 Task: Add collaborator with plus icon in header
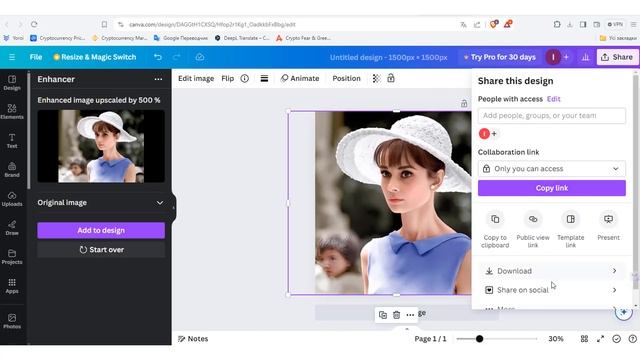pos(566,57)
